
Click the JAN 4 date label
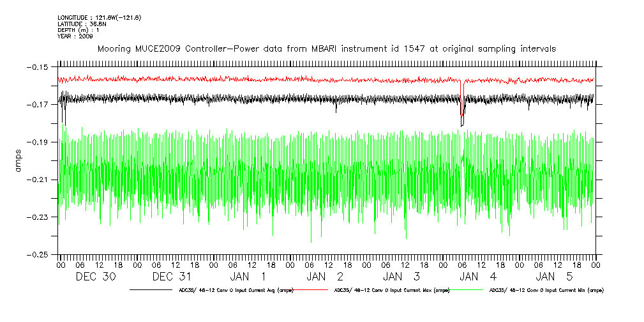coord(479,277)
